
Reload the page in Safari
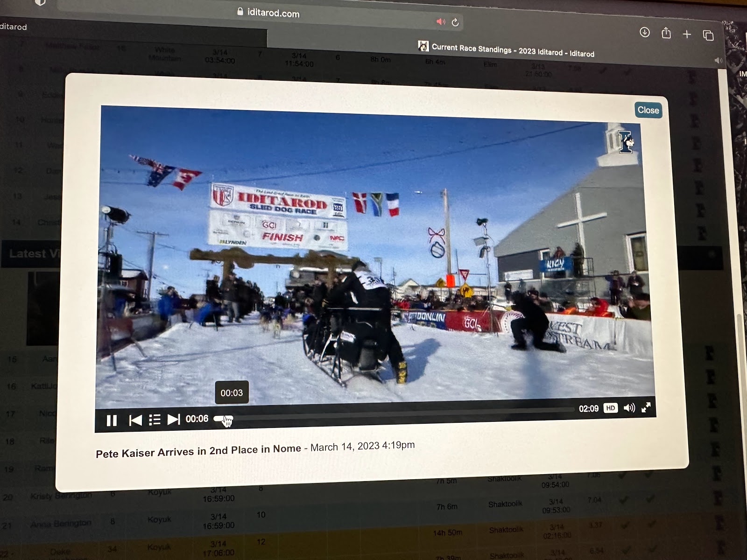click(x=455, y=22)
